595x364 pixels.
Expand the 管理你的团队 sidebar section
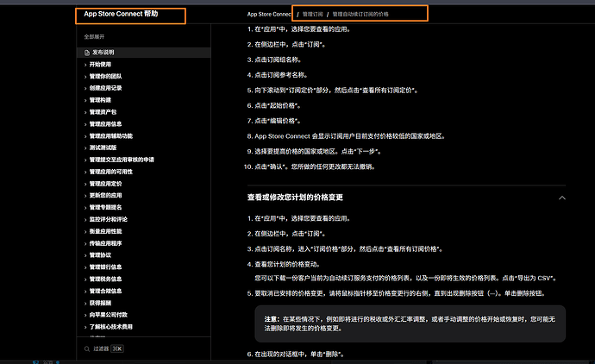[x=85, y=76]
